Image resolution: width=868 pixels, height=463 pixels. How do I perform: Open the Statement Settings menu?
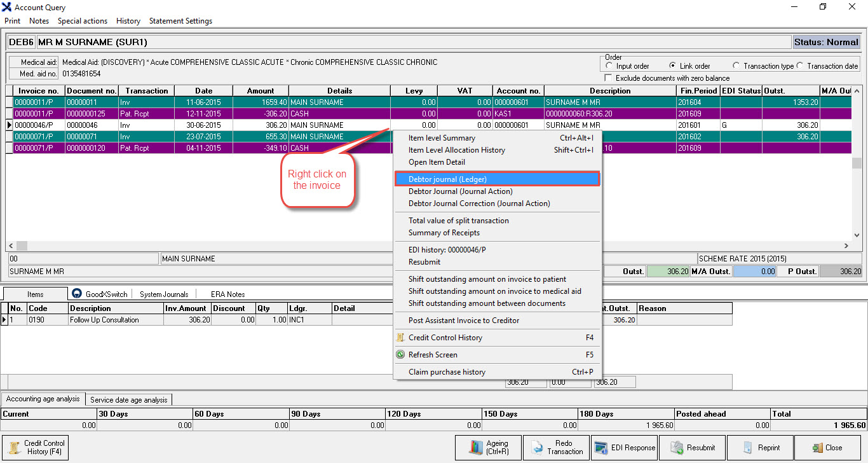coord(180,21)
